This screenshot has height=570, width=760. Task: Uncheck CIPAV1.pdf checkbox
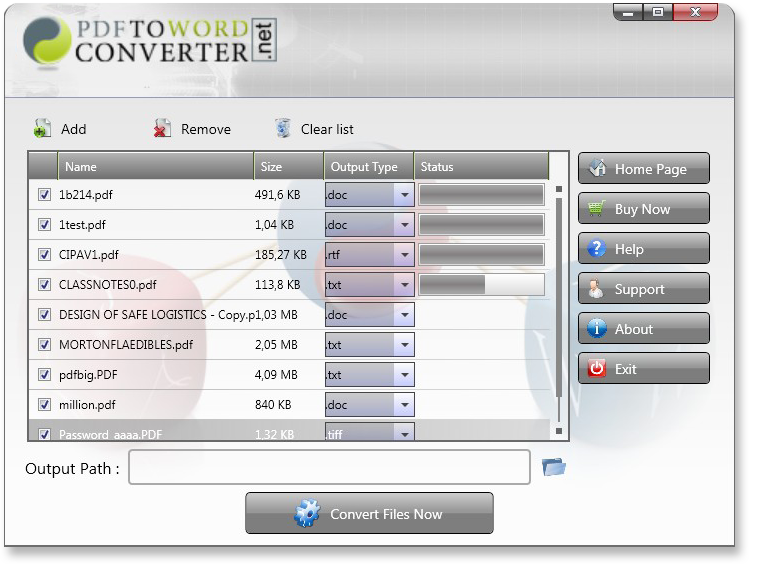pos(45,255)
